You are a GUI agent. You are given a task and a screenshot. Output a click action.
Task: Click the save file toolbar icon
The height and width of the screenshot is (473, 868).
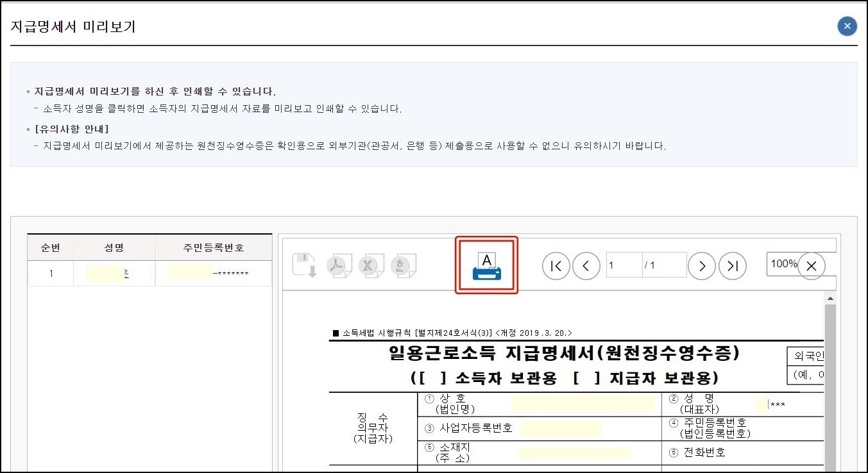305,265
